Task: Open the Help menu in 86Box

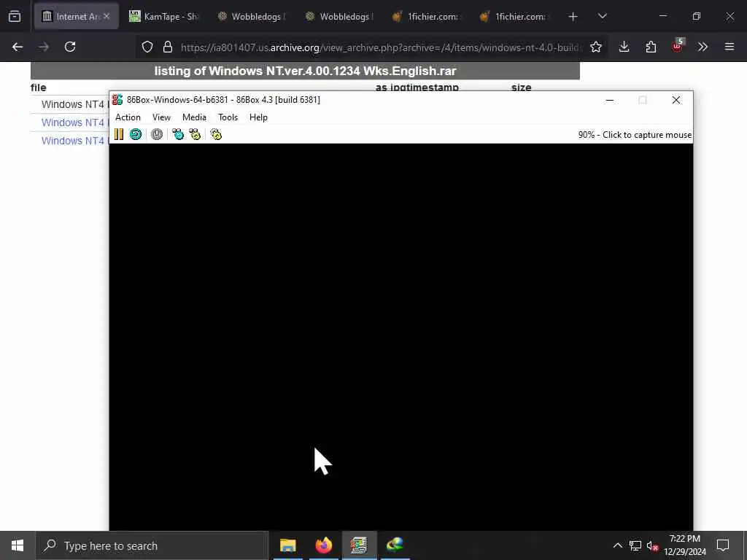Action: point(258,117)
